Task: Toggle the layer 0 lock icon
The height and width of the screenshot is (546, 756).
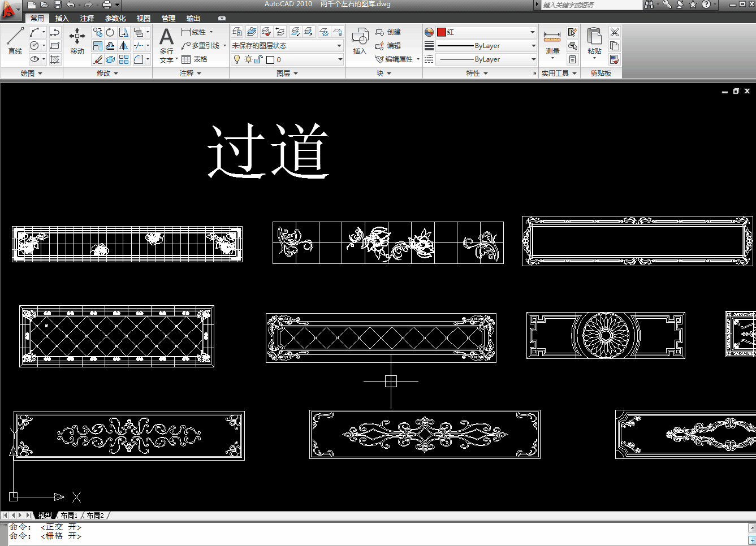Action: click(258, 59)
